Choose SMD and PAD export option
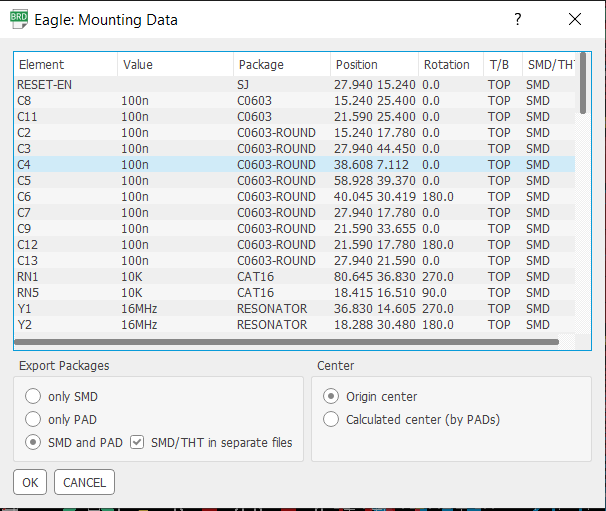The height and width of the screenshot is (511, 606). (34, 442)
